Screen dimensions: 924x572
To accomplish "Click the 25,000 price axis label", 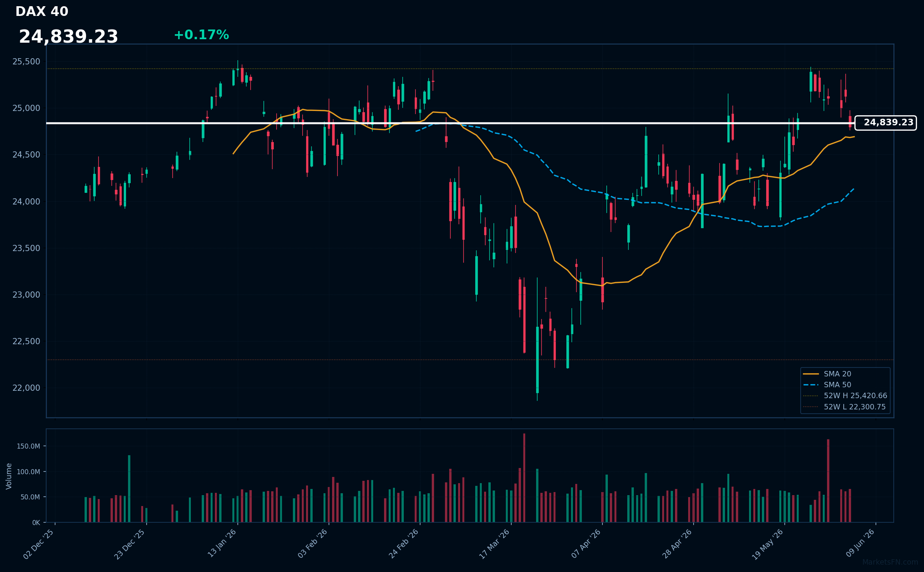I will click(x=26, y=108).
